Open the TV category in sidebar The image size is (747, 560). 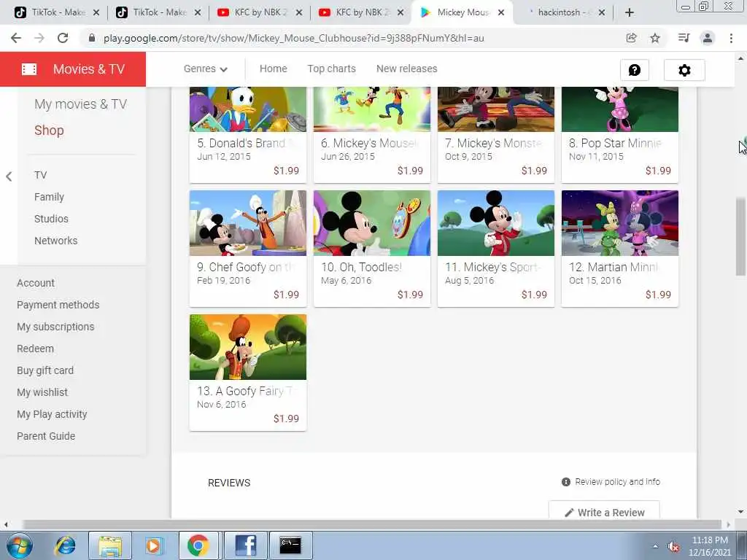41,175
